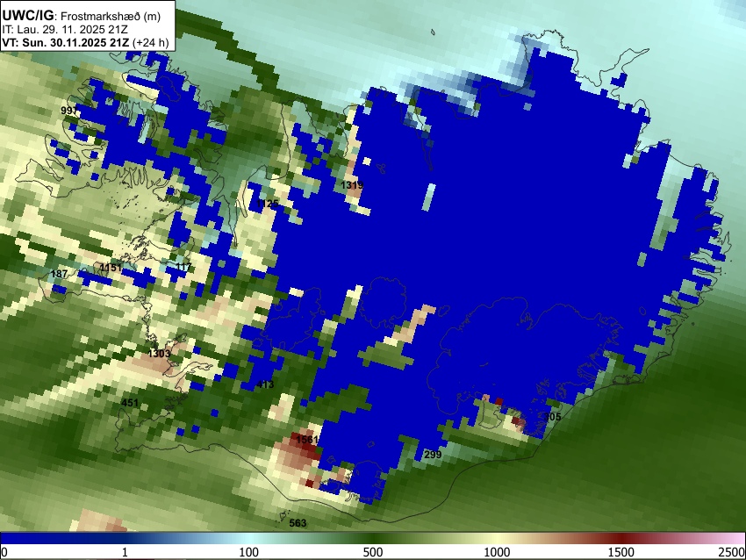Click the map value 1303

coord(159,354)
